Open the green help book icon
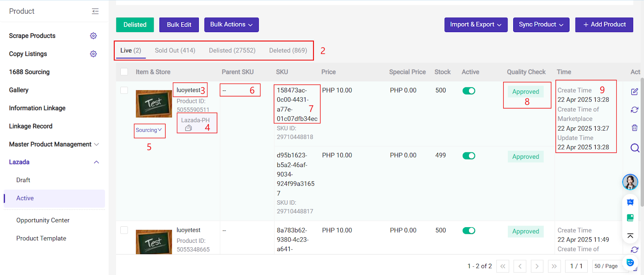Image resolution: width=644 pixels, height=275 pixels. pos(630,218)
